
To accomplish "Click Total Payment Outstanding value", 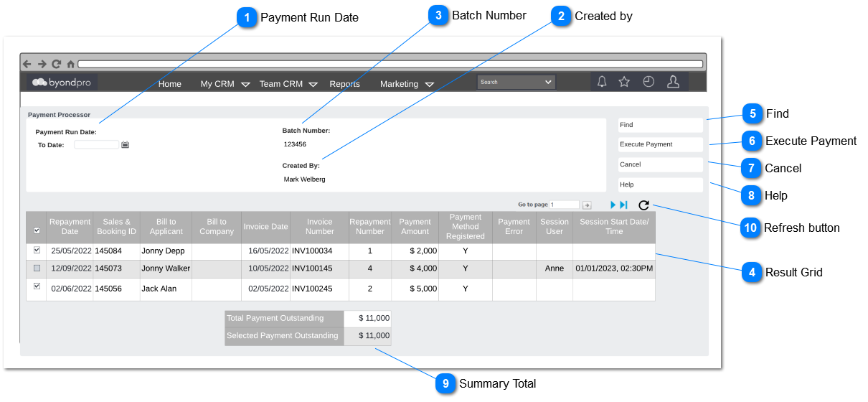I will click(x=374, y=318).
